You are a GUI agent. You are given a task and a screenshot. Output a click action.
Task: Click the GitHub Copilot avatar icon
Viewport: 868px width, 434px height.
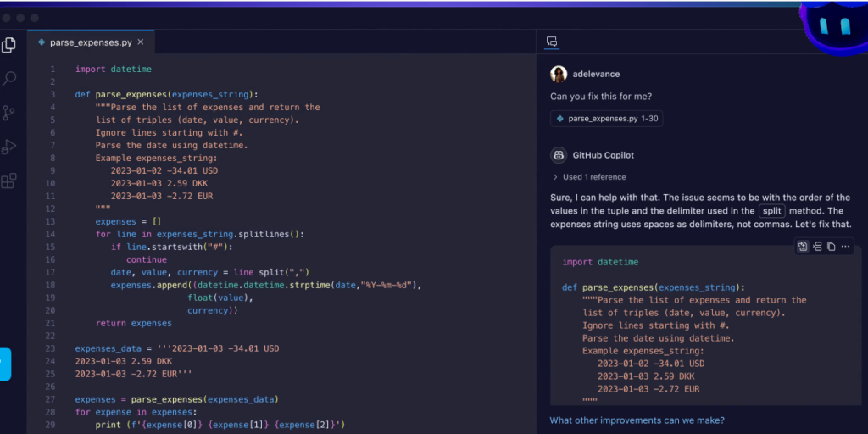click(559, 155)
